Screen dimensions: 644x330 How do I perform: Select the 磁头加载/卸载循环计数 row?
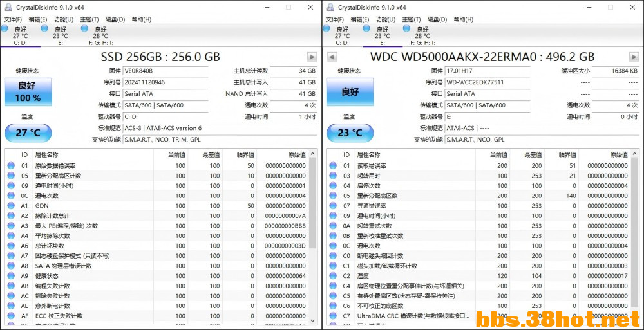(x=479, y=266)
